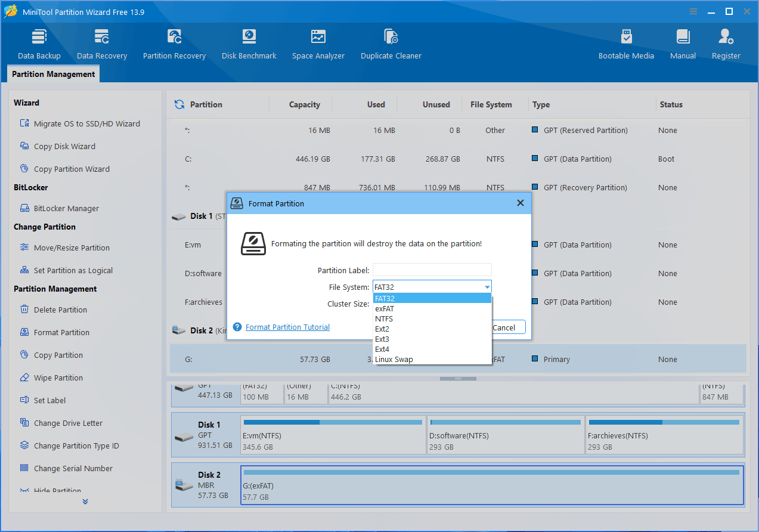This screenshot has width=759, height=532.
Task: Open the Format Partition Tutorial link
Action: (x=287, y=327)
